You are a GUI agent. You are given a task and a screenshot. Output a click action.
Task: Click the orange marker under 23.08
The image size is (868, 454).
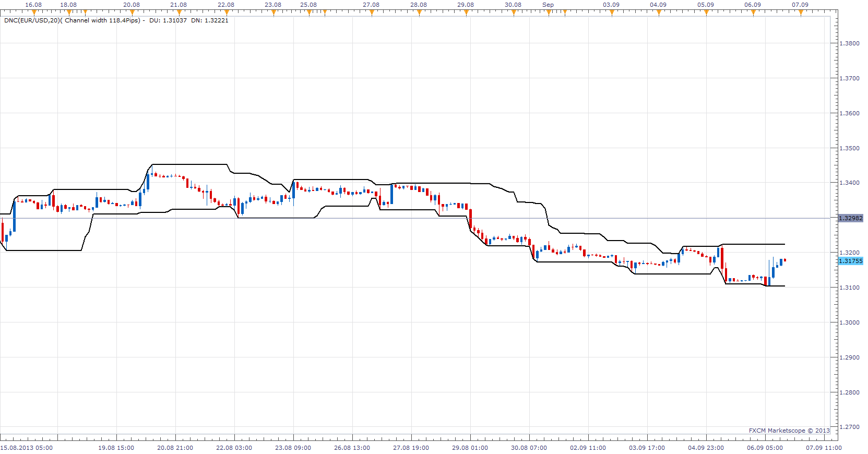pos(274,13)
